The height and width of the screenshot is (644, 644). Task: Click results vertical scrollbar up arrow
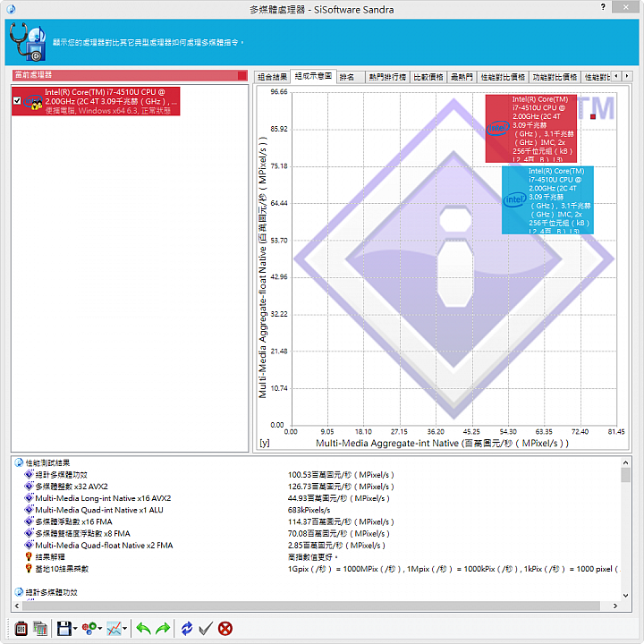coord(625,462)
